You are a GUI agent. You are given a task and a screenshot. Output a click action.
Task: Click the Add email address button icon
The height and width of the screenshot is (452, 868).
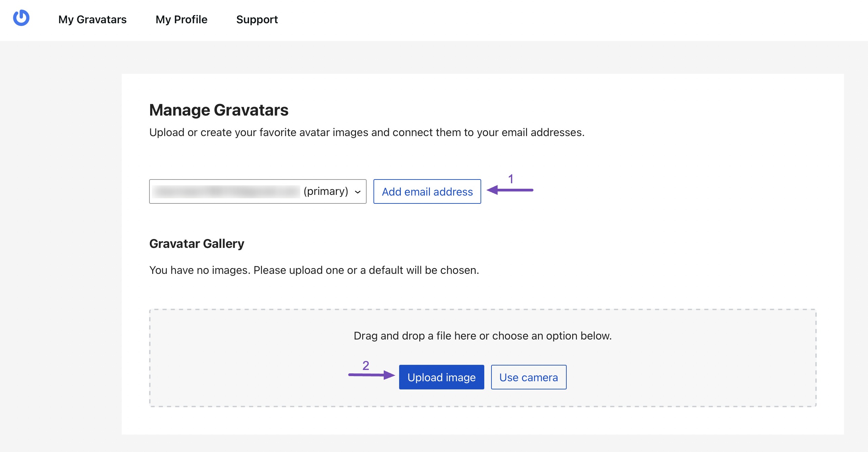(x=427, y=191)
